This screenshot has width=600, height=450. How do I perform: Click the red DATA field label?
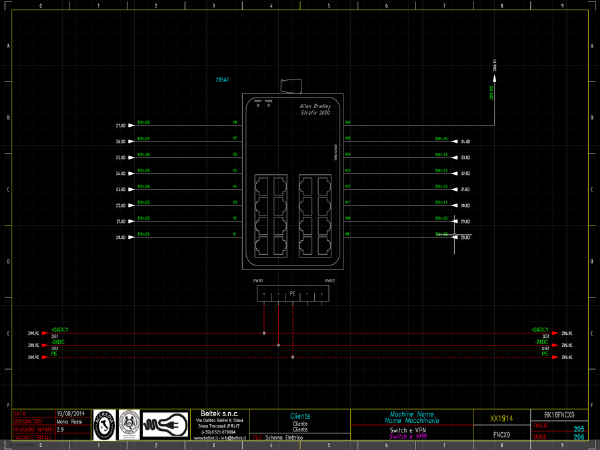(x=19, y=414)
